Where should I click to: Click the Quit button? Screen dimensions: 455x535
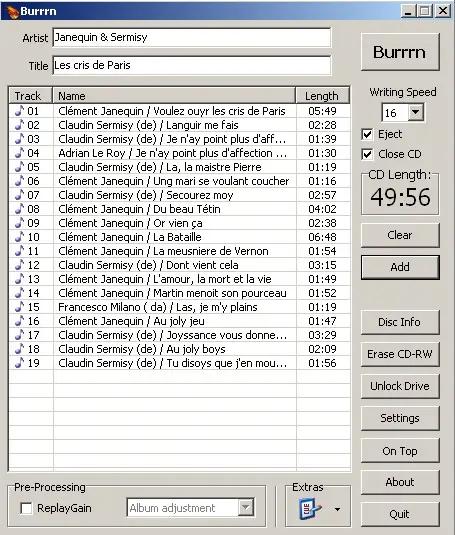(400, 514)
